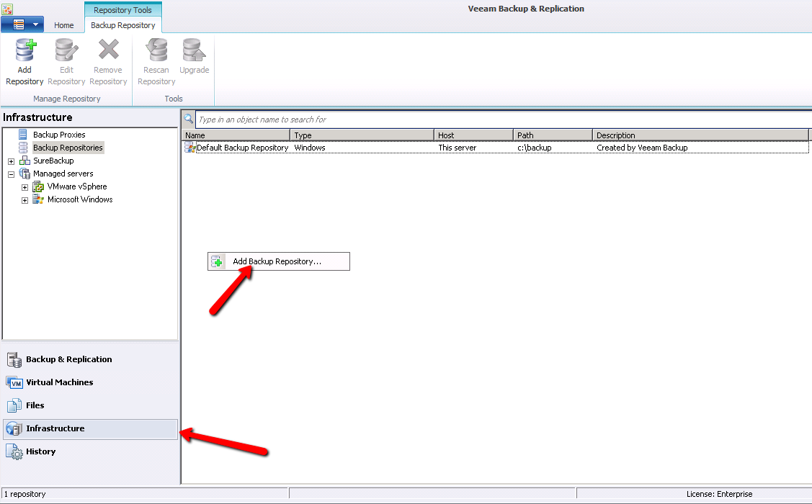Screen dimensions: 812x504
Task: Open the application main menu button
Action: tap(22, 24)
